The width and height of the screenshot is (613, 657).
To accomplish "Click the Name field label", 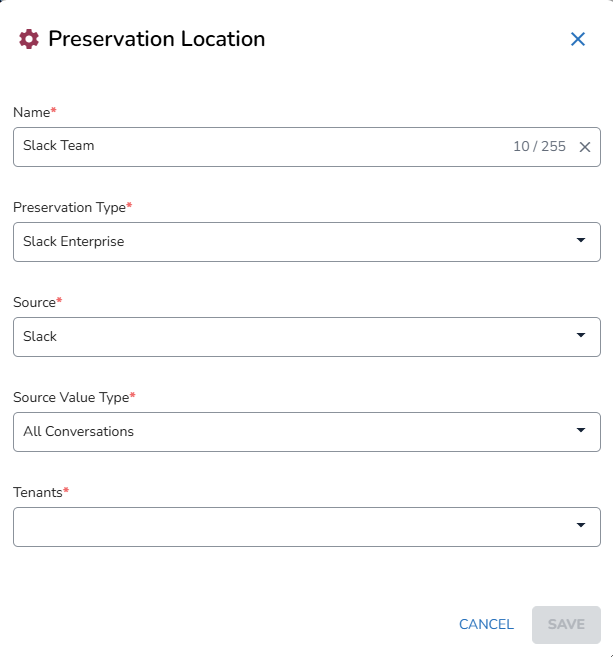I will [31, 112].
